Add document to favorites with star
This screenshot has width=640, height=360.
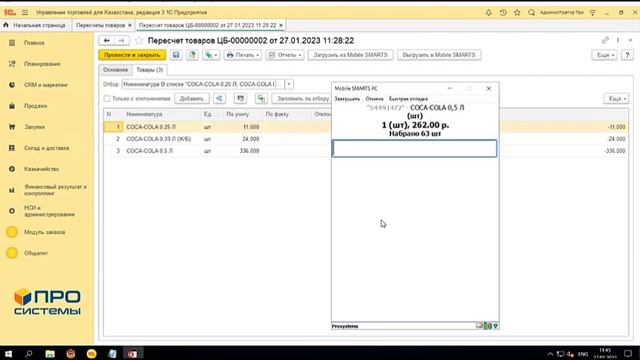tap(139, 40)
